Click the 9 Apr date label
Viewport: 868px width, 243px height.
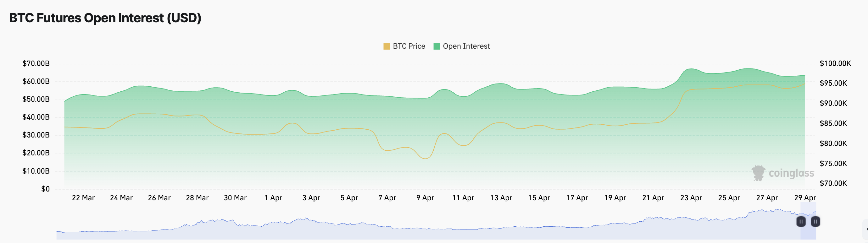click(425, 198)
